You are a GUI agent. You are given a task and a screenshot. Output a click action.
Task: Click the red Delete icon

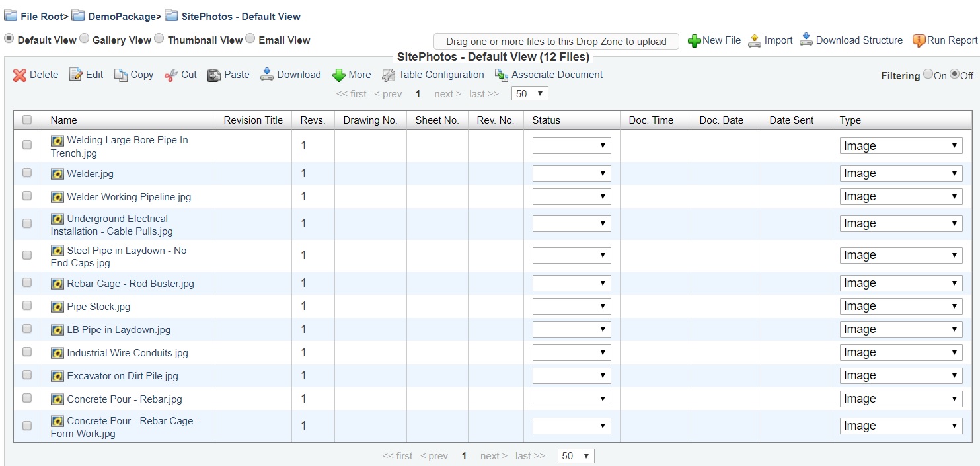tap(20, 75)
